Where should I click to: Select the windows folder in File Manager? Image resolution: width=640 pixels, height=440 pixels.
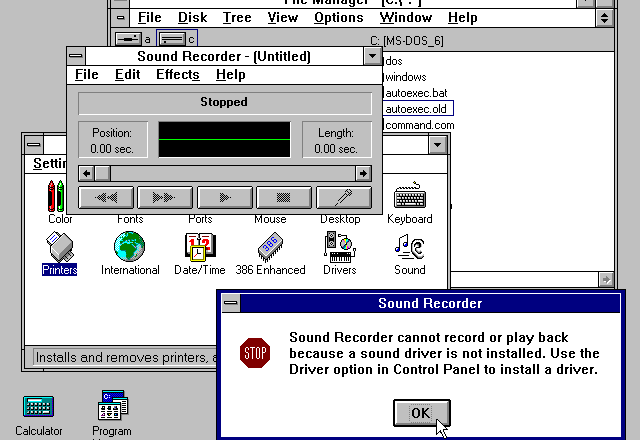tap(406, 77)
